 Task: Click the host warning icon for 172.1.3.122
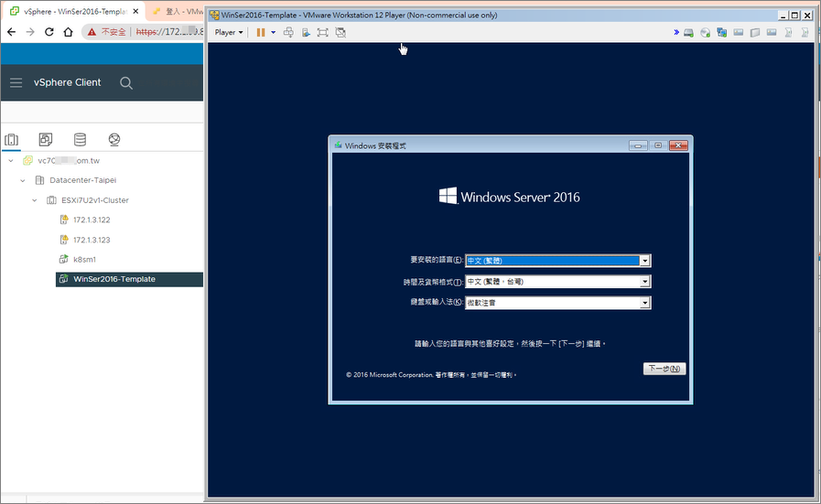tap(64, 220)
